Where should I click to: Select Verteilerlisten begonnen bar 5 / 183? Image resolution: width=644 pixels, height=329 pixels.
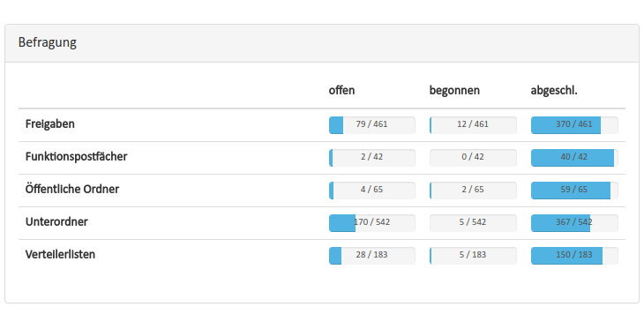point(473,256)
